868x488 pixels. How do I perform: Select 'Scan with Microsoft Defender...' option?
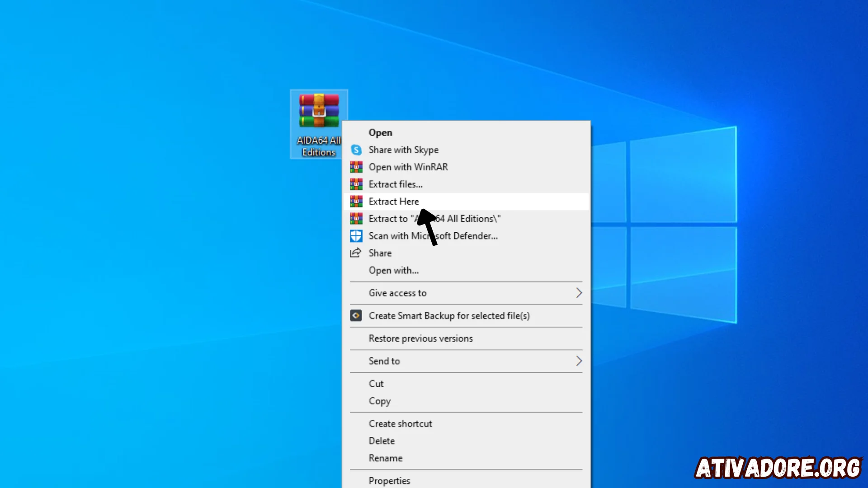(x=433, y=235)
